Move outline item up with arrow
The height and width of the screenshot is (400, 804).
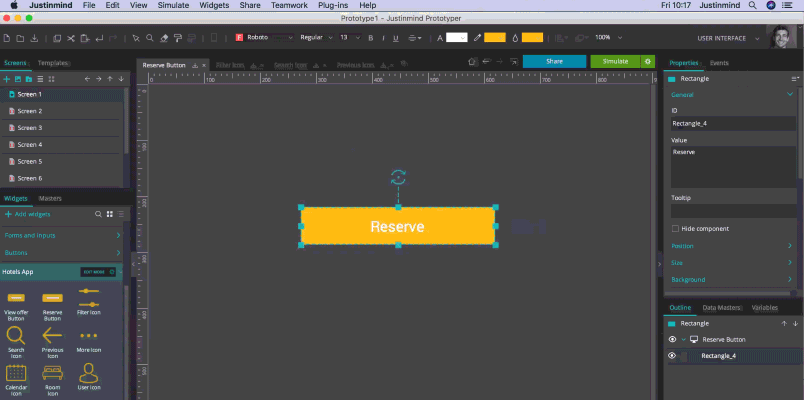click(x=783, y=324)
